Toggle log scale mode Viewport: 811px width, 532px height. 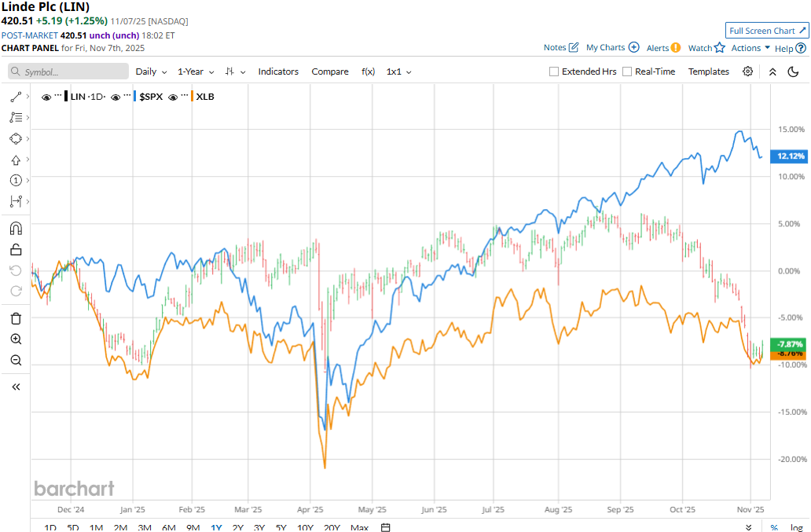(796, 527)
